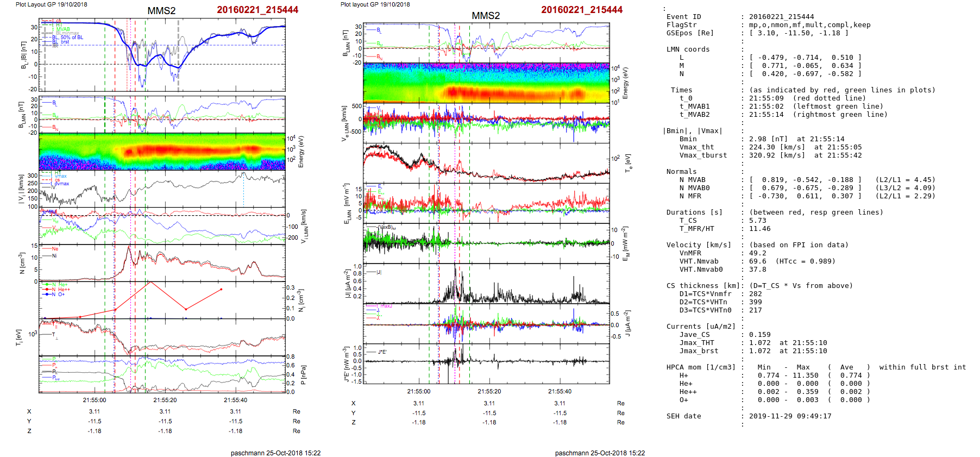Select the T_MFR/HT duration value 11.46
The width and height of the screenshot is (980, 457).
(x=760, y=229)
